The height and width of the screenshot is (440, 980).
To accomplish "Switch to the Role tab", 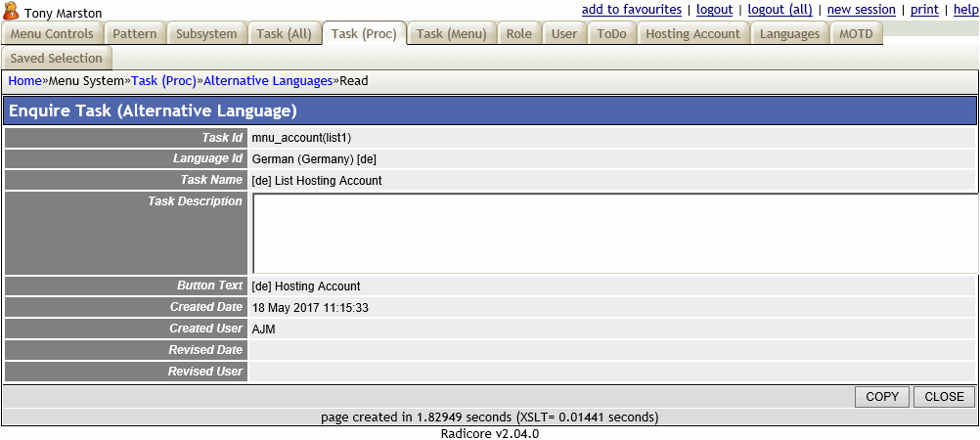I will coord(519,34).
